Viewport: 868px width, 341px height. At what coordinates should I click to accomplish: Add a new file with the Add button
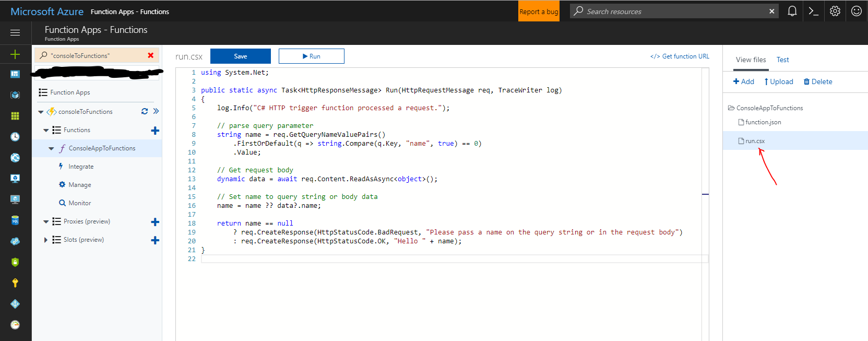[743, 81]
